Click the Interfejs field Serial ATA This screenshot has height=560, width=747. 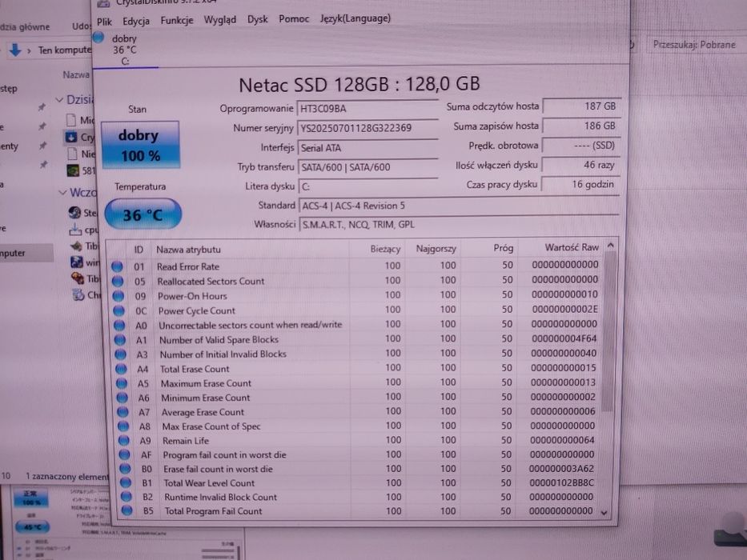(x=367, y=148)
